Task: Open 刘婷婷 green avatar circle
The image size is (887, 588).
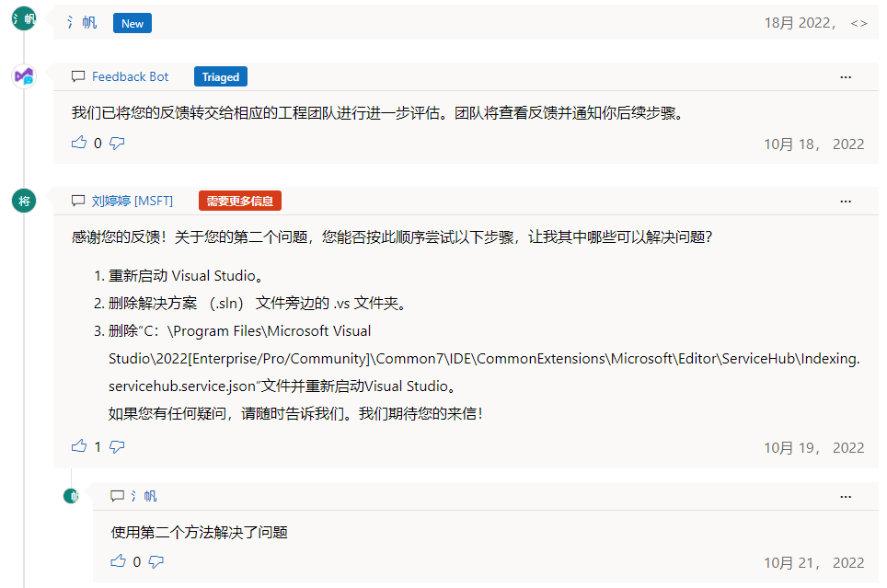Action: [x=24, y=201]
